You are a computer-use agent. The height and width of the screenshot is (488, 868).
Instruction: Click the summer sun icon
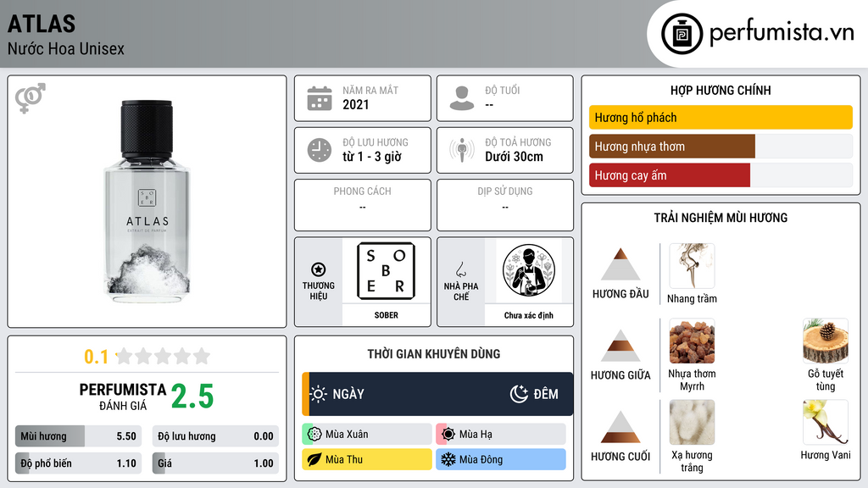(448, 435)
